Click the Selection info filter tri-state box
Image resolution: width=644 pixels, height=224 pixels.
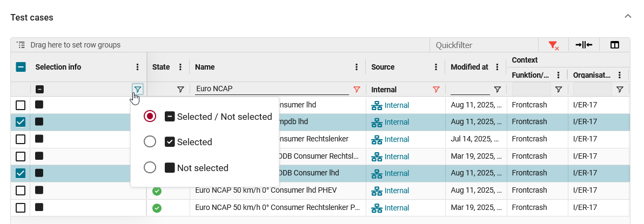(x=40, y=89)
